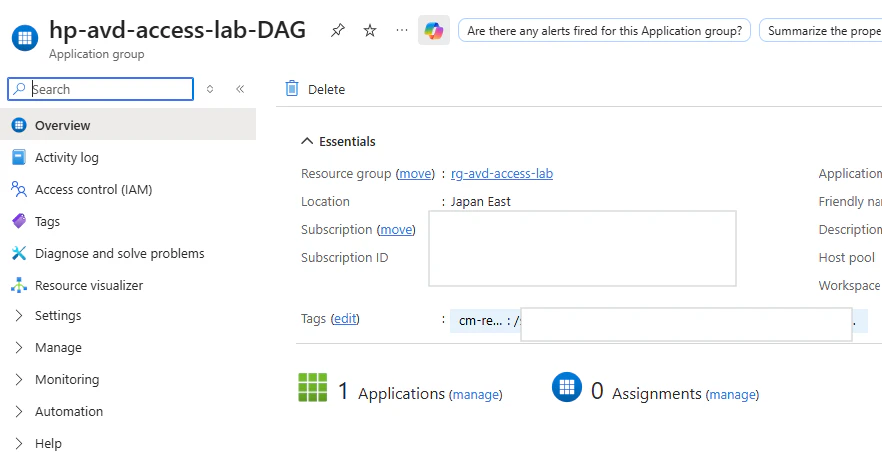Click move link next to Resource group

coord(415,173)
